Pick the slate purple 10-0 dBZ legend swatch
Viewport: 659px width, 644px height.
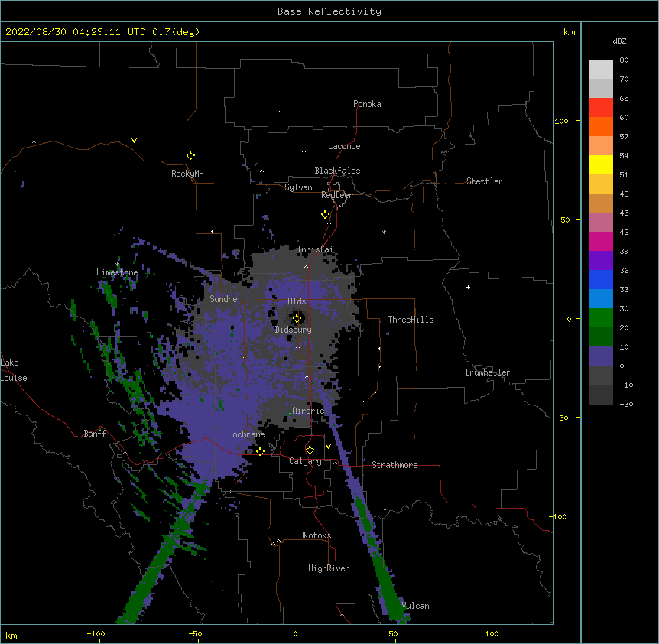(601, 356)
